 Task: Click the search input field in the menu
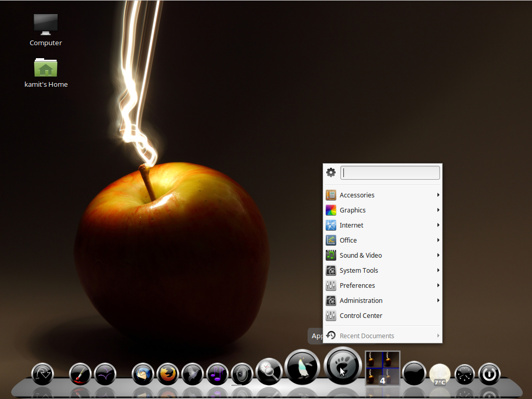[x=390, y=172]
